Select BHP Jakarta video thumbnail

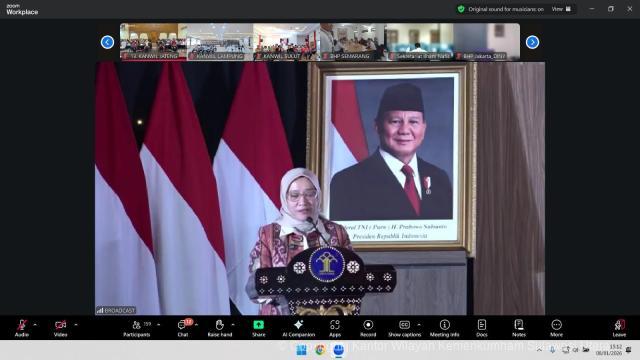pos(487,42)
